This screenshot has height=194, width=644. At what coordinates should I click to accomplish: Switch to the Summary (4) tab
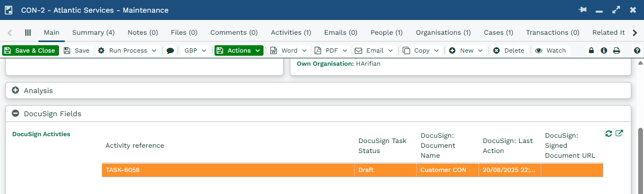click(93, 32)
